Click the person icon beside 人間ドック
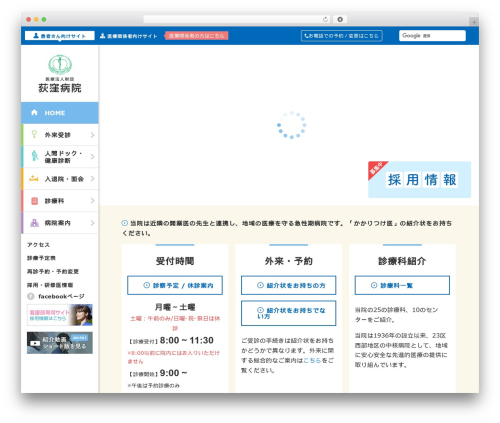The image size is (500, 423). [x=34, y=156]
